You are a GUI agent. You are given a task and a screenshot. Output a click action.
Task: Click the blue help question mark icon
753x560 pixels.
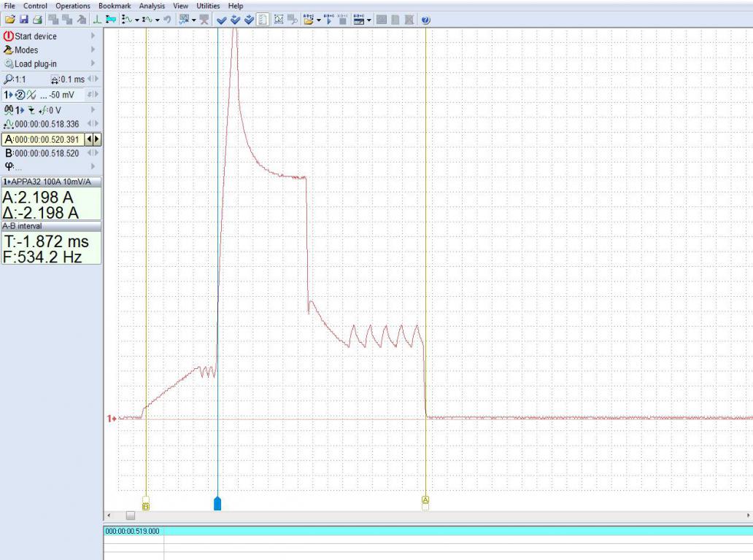point(425,20)
